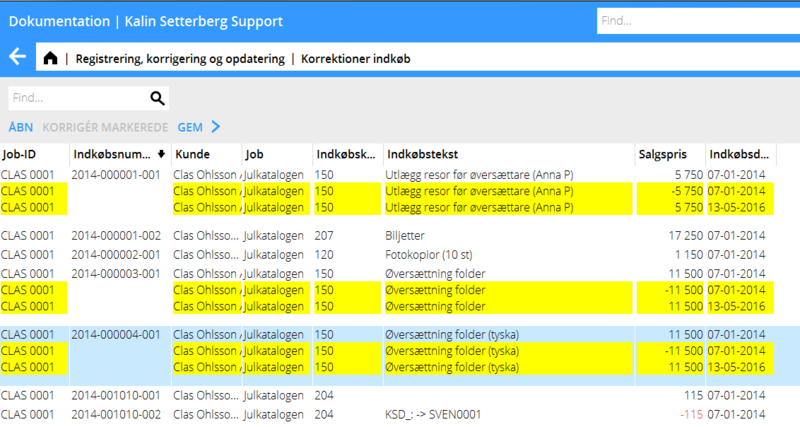Sort by Job-ID column header
This screenshot has height=427, width=800.
pos(35,154)
